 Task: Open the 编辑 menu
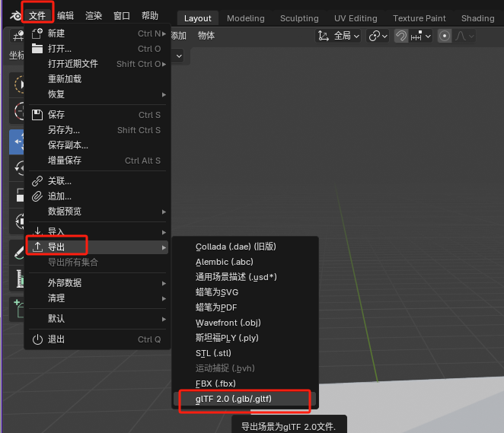click(65, 15)
